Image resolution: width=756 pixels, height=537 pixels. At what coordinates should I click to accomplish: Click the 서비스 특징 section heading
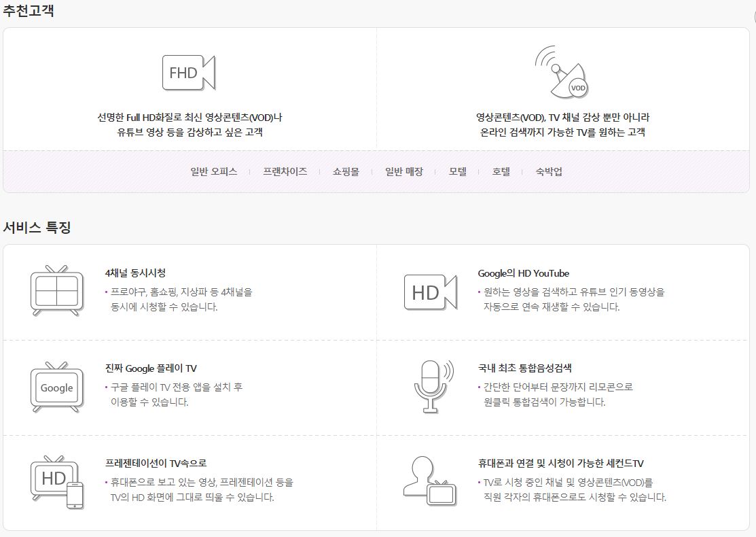pyautogui.click(x=37, y=227)
